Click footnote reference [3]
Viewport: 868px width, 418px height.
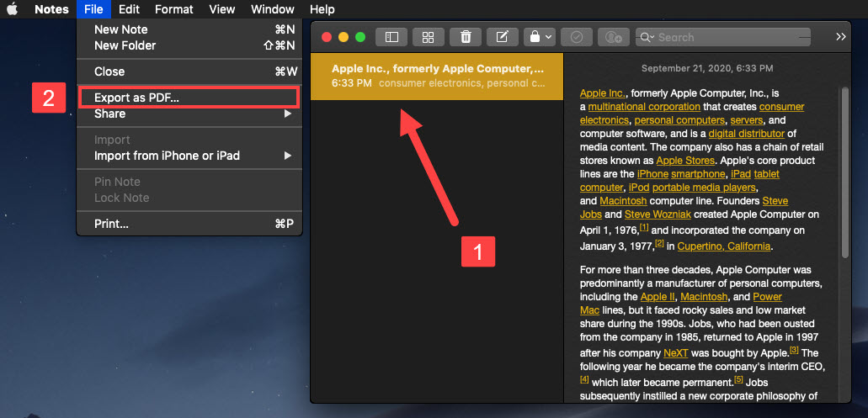tap(794, 349)
